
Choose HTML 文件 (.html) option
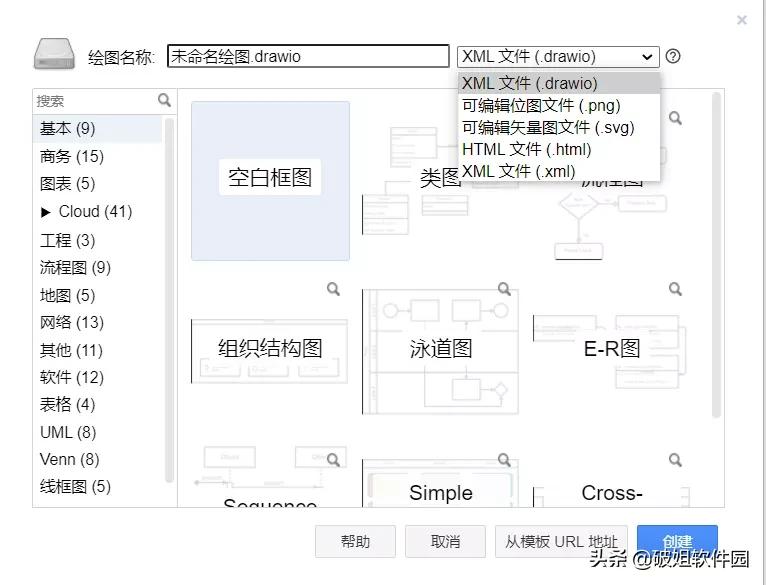559,149
